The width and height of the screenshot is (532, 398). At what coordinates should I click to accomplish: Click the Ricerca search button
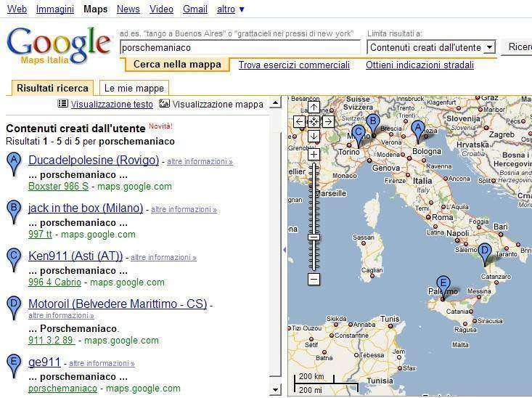[516, 47]
